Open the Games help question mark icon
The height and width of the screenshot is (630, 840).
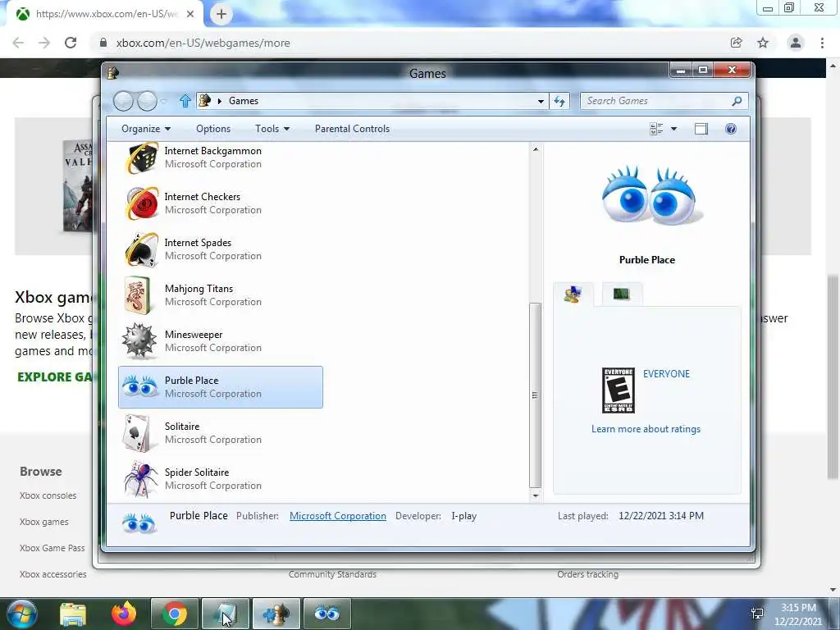point(731,129)
